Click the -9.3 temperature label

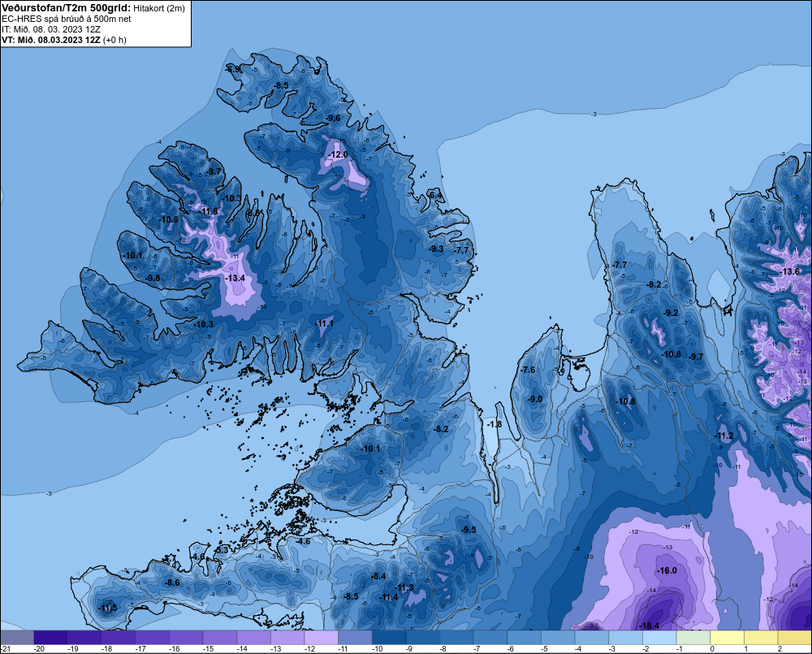436,249
